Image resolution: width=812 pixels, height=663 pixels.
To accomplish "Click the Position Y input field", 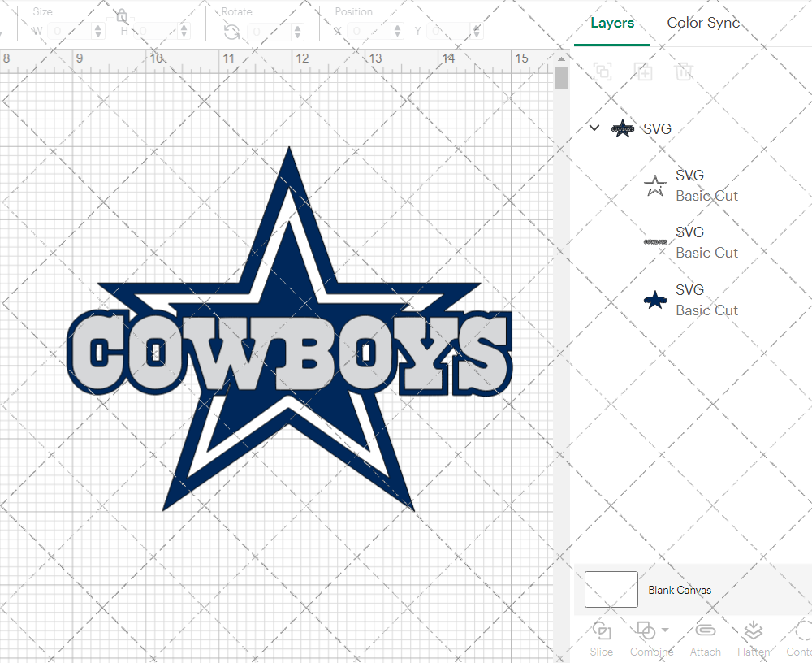I will pos(449,32).
